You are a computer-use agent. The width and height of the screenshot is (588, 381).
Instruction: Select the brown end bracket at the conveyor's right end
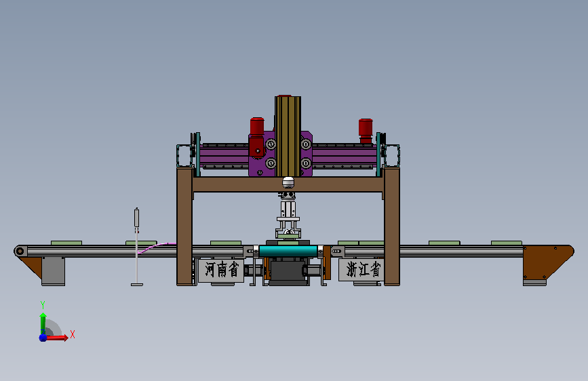tap(547, 262)
